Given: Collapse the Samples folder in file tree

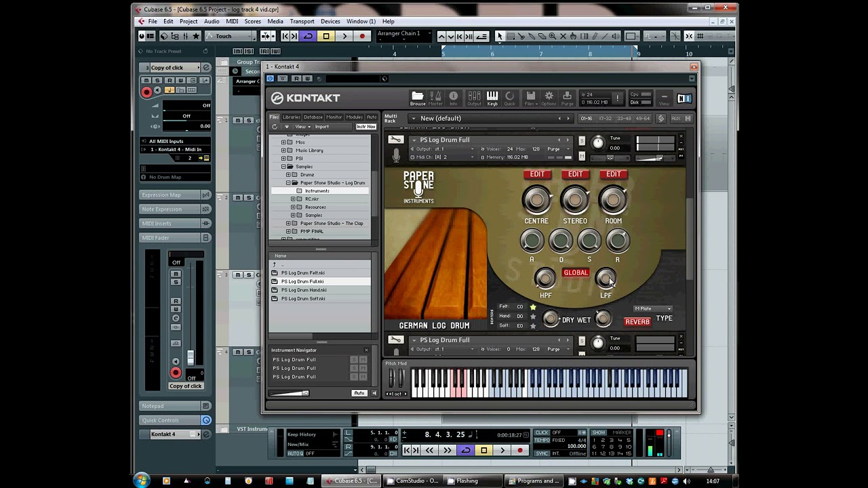Looking at the screenshot, I should [x=284, y=166].
